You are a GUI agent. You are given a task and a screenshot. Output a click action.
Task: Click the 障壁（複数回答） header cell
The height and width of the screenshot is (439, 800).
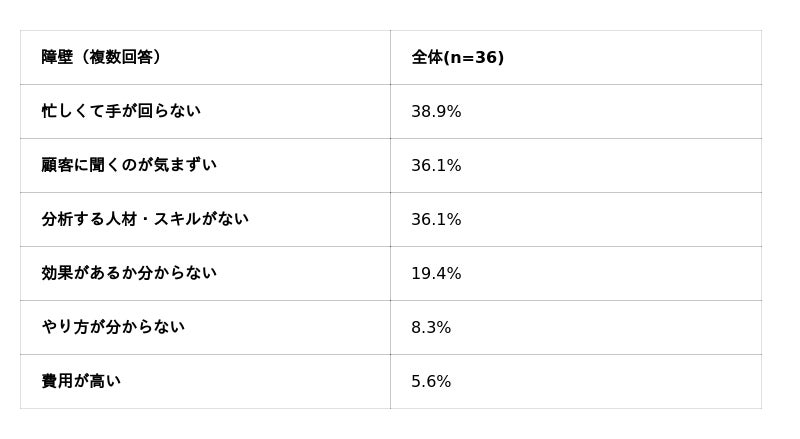tap(101, 57)
